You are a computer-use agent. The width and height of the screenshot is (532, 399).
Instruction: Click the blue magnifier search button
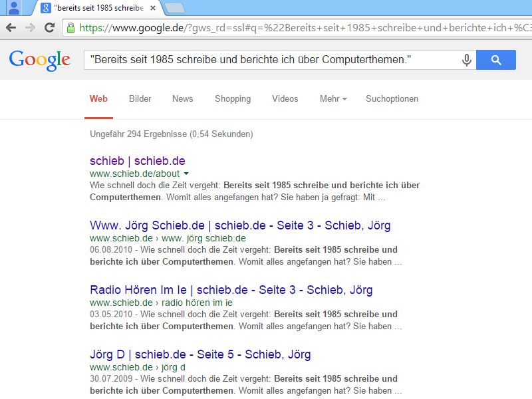point(495,60)
